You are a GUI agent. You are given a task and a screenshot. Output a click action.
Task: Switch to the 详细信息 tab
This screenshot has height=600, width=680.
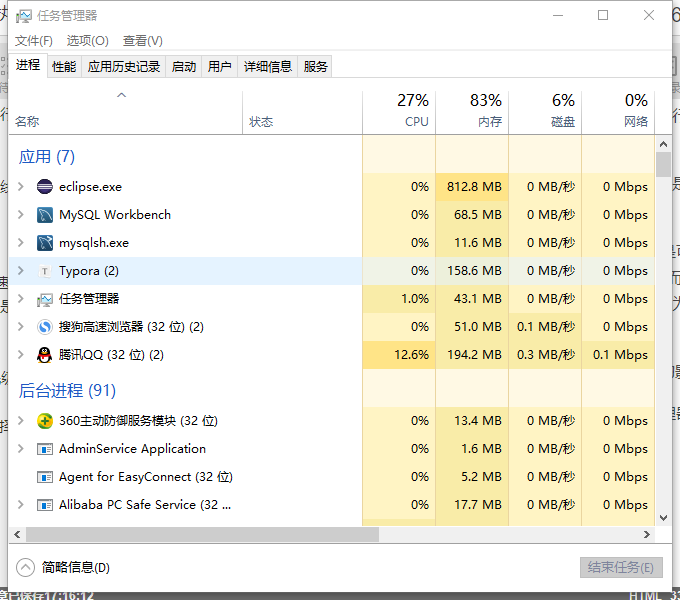click(x=268, y=67)
